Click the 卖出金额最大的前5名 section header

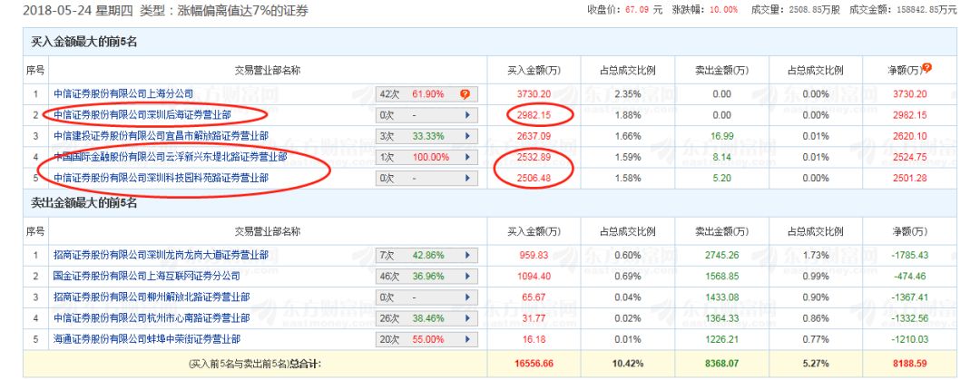(x=83, y=203)
